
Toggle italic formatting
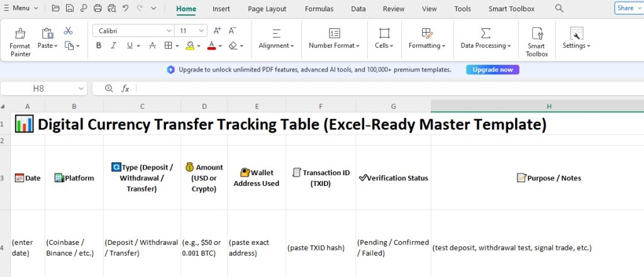pos(114,45)
